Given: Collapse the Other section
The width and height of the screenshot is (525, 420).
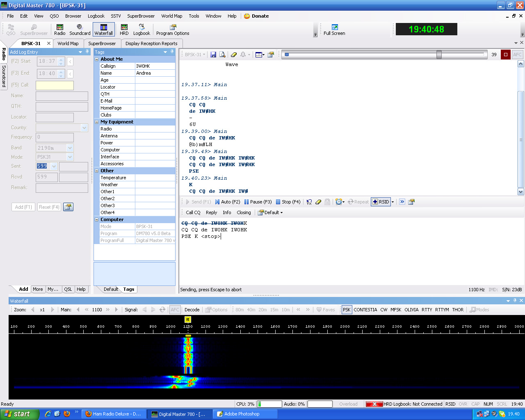Looking at the screenshot, I should pyautogui.click(x=97, y=171).
